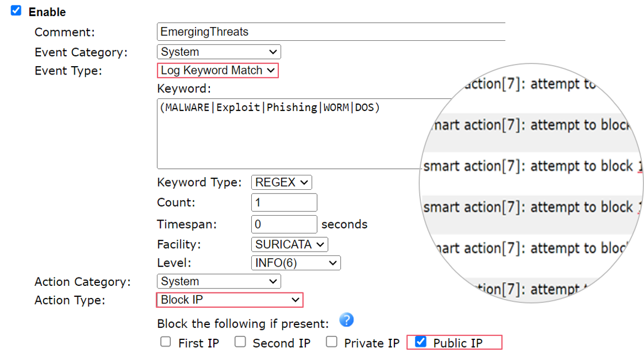
Task: Open the Action Category dropdown
Action: pyautogui.click(x=219, y=281)
